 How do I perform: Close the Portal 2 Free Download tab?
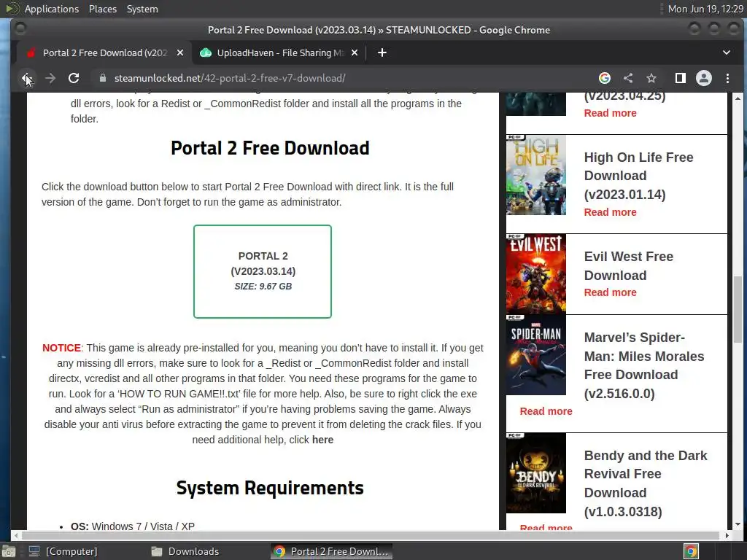tap(180, 52)
